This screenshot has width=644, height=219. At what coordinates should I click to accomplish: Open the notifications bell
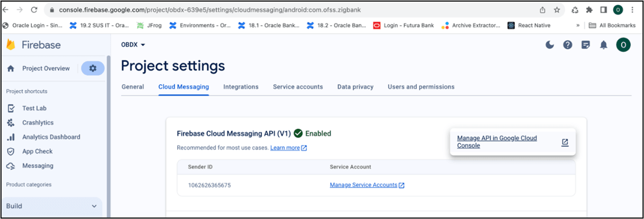[603, 45]
